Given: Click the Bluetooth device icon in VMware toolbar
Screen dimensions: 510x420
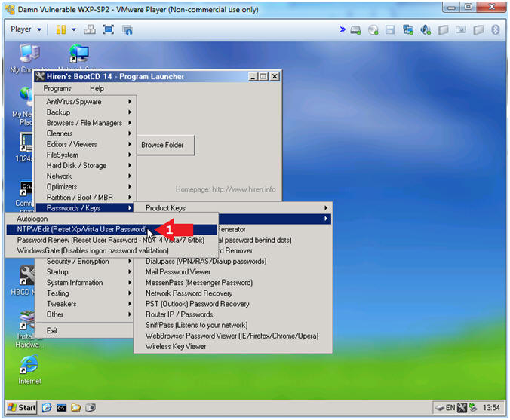Looking at the screenshot, I should tap(496, 30).
